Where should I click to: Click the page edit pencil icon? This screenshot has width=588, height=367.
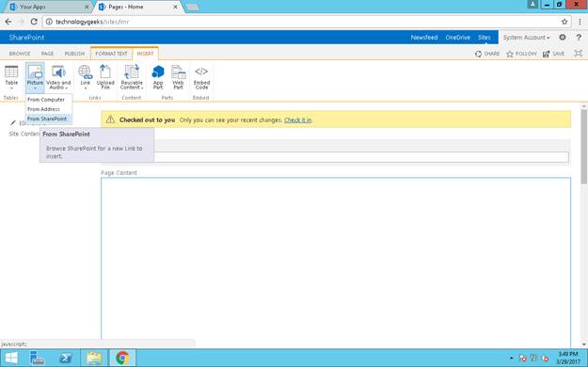13,122
